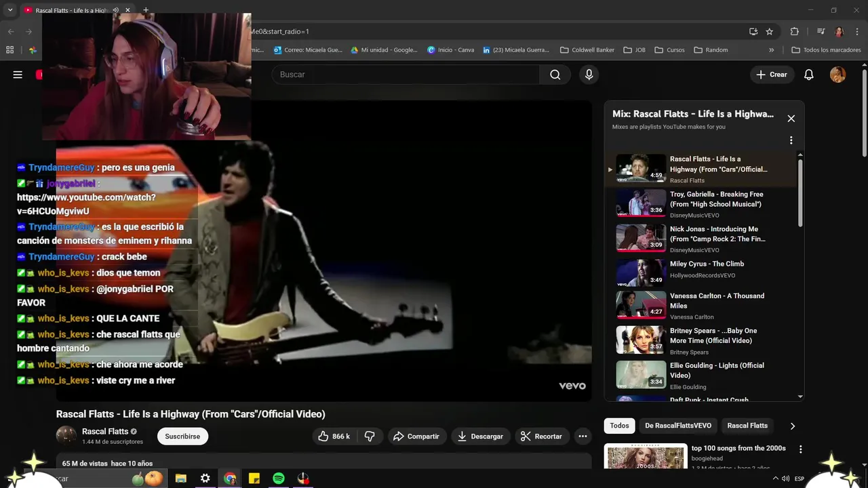Open Spotify from the taskbar
This screenshot has height=488, width=868.
tap(278, 479)
